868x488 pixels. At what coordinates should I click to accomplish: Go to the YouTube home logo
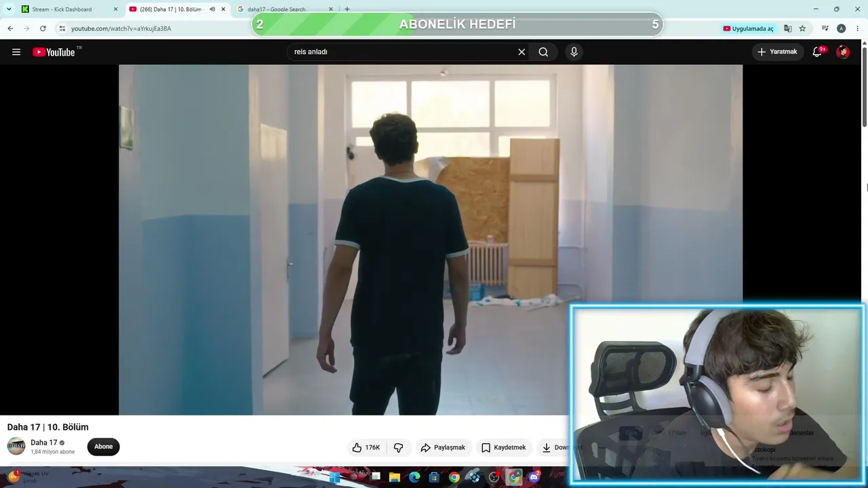point(54,52)
